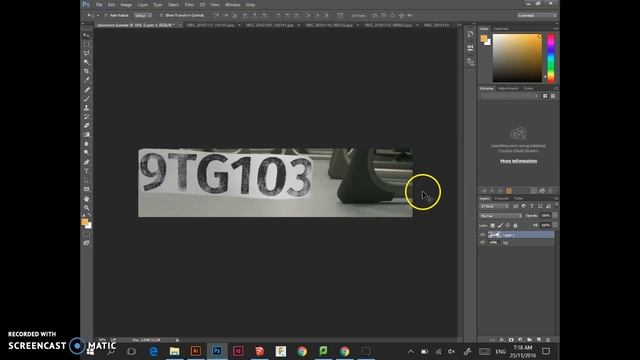Image resolution: width=640 pixels, height=360 pixels.
Task: Change the screen mode from the toolbox
Action: click(87, 243)
